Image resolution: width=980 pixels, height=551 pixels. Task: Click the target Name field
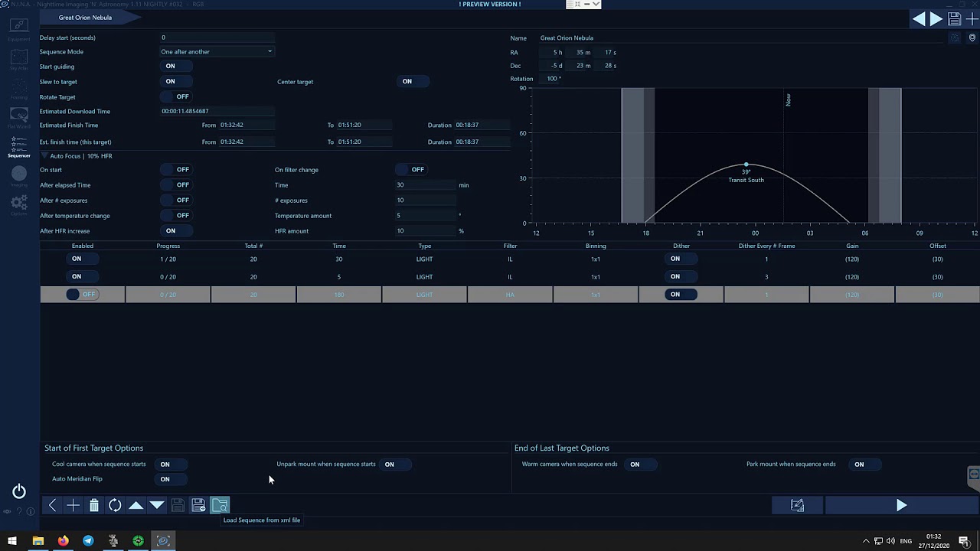(741, 37)
